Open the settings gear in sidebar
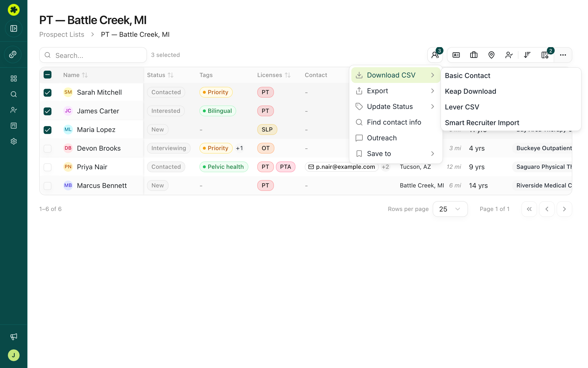Image resolution: width=588 pixels, height=368 pixels. tap(14, 141)
